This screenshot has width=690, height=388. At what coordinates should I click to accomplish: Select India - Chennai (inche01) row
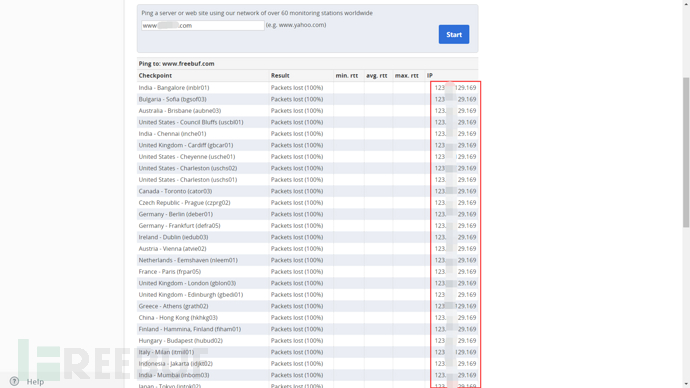tap(307, 134)
